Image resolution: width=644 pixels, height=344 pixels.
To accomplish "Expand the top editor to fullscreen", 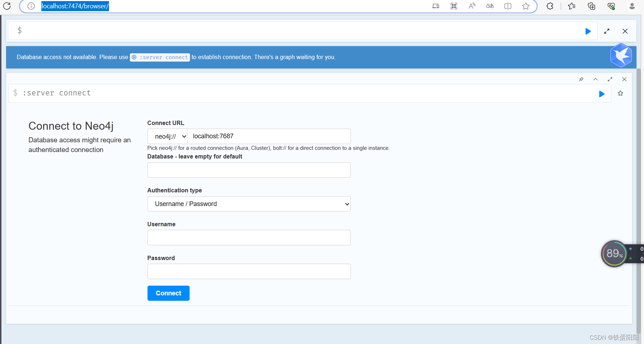I will pyautogui.click(x=607, y=31).
